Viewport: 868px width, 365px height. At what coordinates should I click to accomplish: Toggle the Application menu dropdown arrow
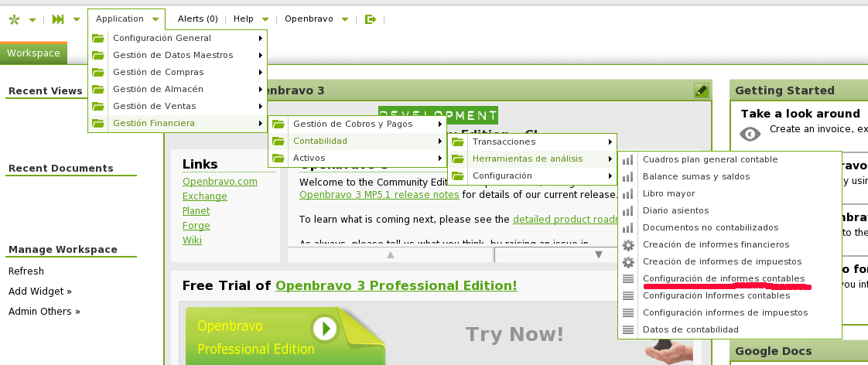(155, 20)
